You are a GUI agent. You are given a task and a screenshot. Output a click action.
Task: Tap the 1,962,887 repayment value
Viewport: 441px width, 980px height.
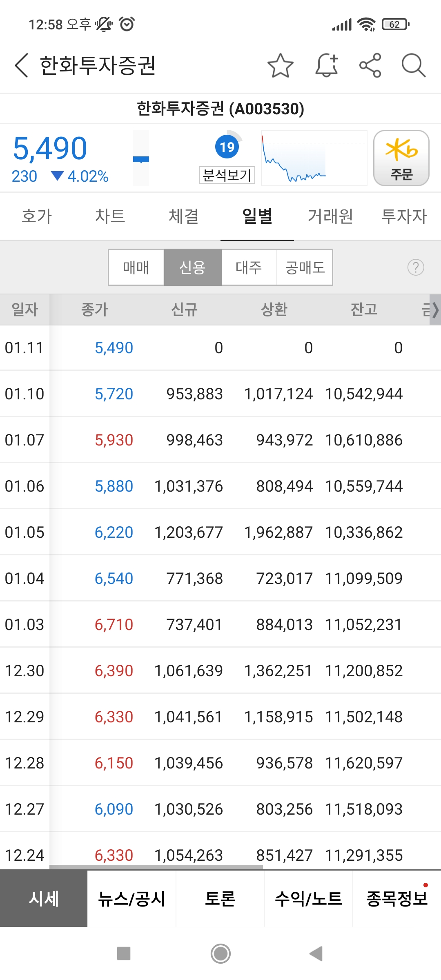(x=278, y=532)
